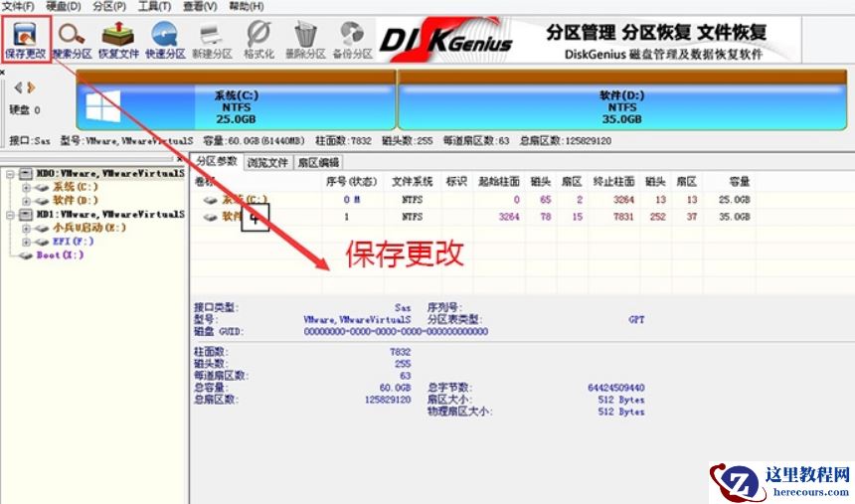Screen dimensions: 855x504
Task: Expand the 软件(D:) tree node
Action: pyautogui.click(x=26, y=201)
